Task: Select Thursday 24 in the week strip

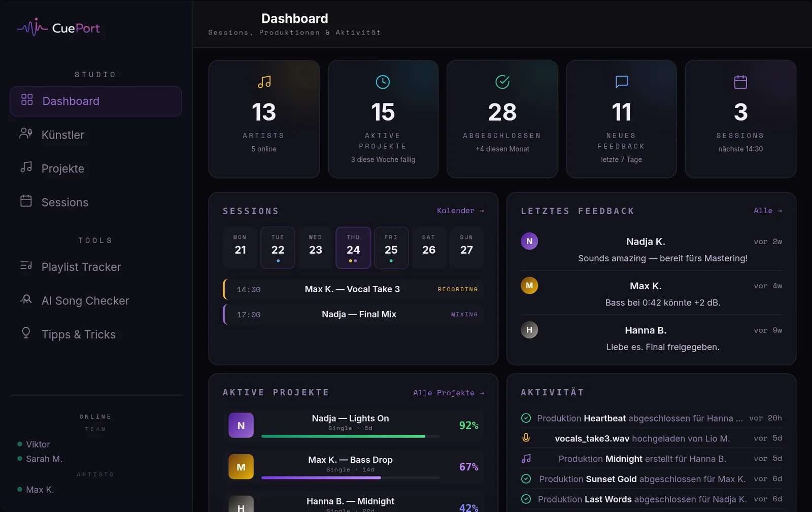Action: [x=353, y=248]
